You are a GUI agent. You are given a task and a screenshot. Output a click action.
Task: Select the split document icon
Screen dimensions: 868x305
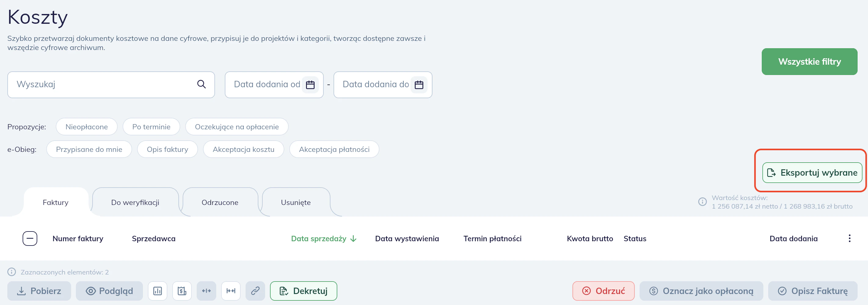(206, 291)
